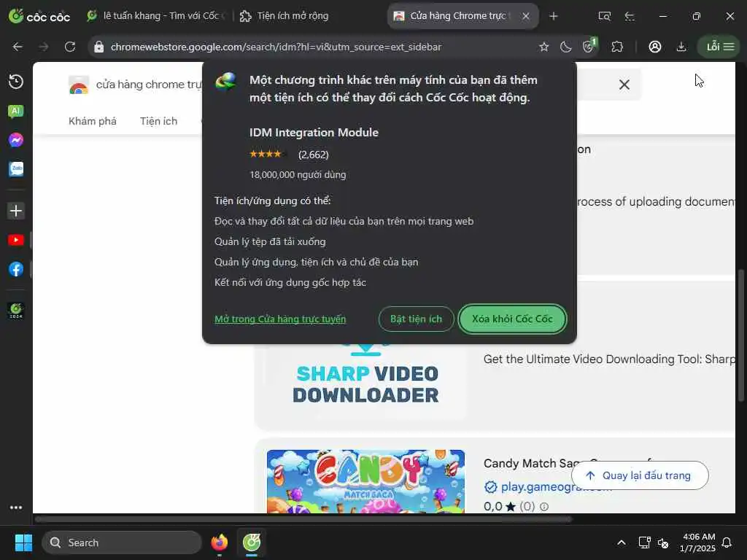Click the Bật tiện ích button
Screen dimensions: 747x560
(x=416, y=319)
